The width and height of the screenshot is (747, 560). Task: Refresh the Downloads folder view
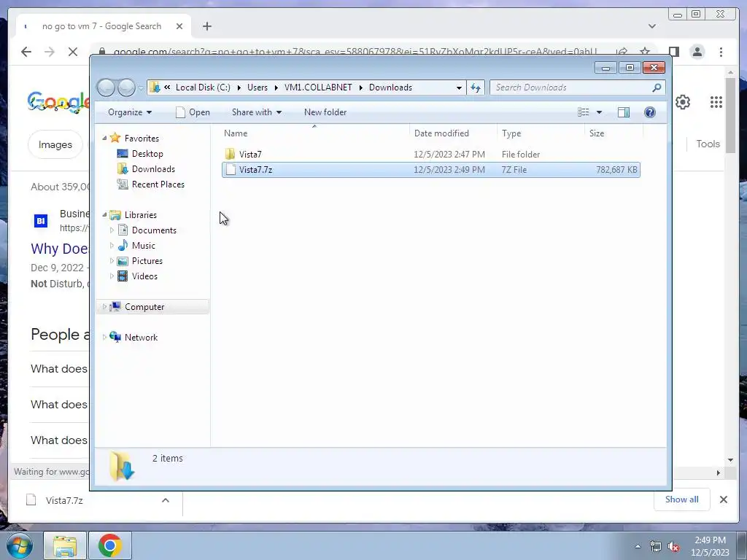pos(476,87)
